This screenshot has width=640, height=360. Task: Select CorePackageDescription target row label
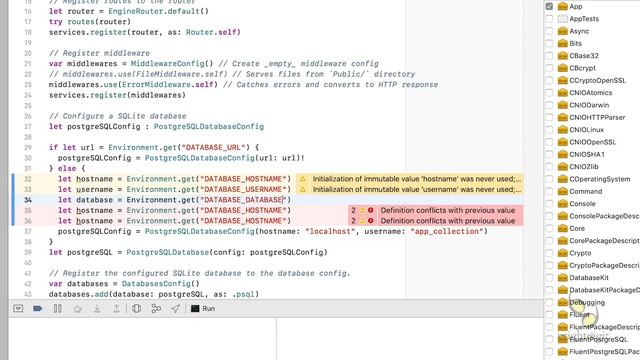tap(604, 241)
